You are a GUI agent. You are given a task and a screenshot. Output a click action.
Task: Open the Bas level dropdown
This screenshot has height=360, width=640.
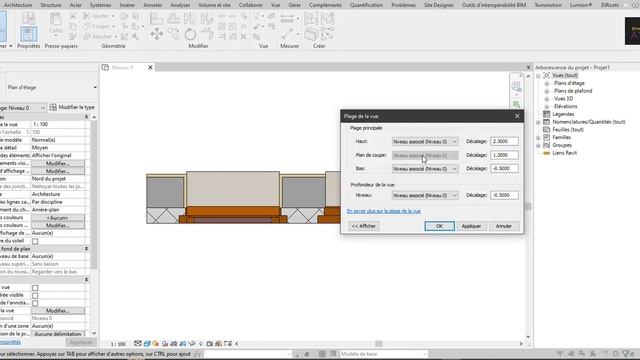tap(425, 169)
